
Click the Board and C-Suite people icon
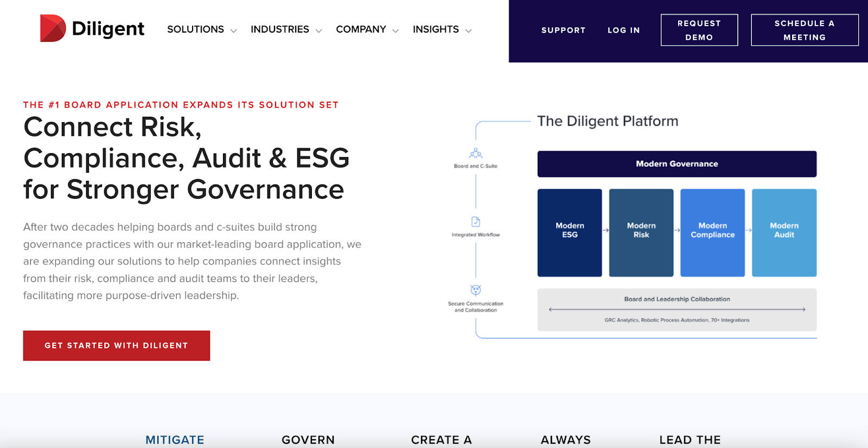476,153
